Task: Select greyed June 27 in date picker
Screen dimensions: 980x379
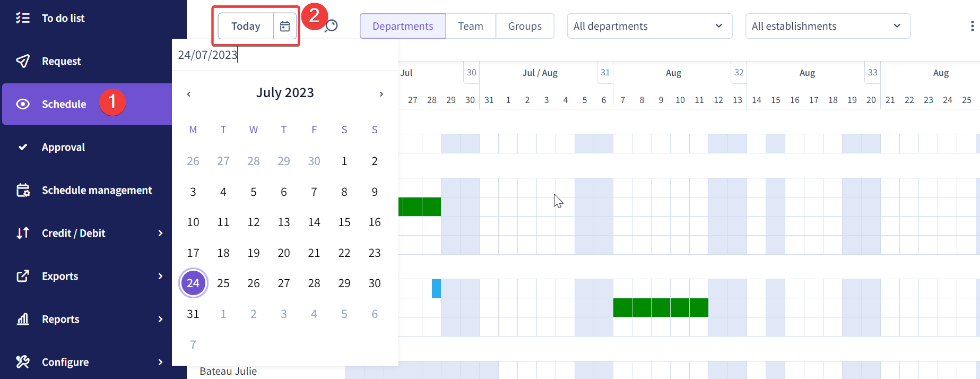Action: click(x=223, y=161)
